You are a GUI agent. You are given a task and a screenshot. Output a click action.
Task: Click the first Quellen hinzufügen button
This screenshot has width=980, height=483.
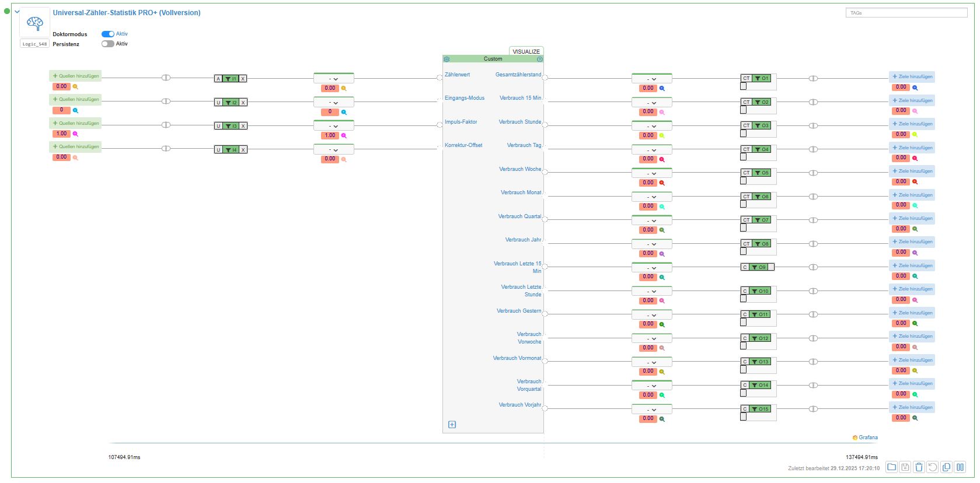pyautogui.click(x=75, y=76)
